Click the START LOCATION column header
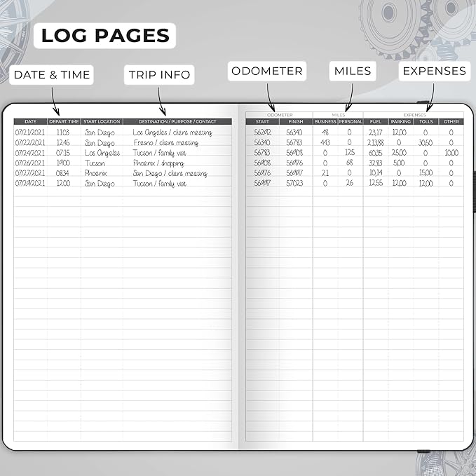The width and height of the screenshot is (476, 476). [x=102, y=122]
